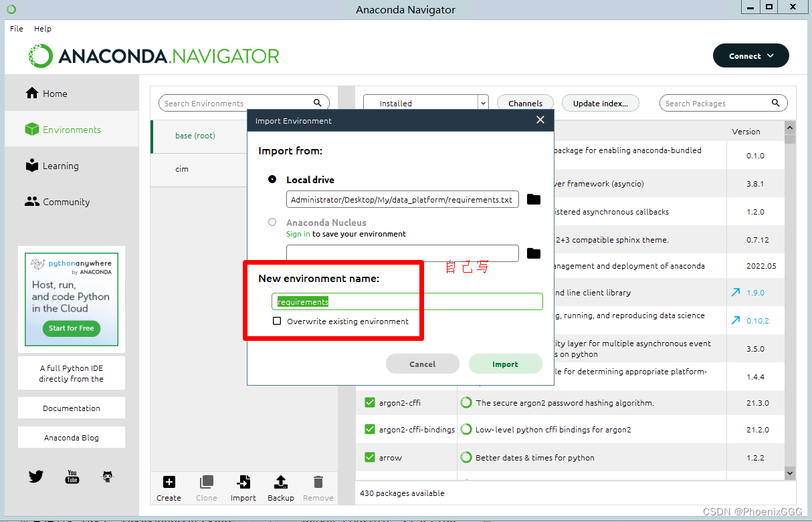This screenshot has width=812, height=522.
Task: Open the Environments cube icon
Action: tap(32, 130)
